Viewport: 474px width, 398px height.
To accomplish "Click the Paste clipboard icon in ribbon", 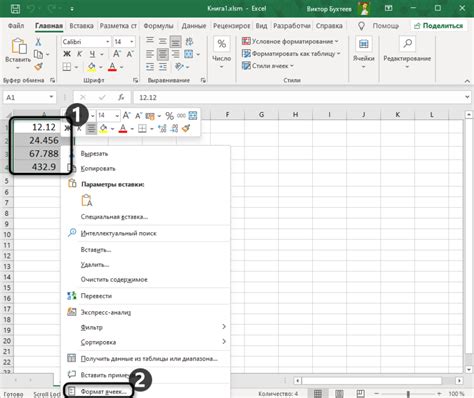I will 18,46.
